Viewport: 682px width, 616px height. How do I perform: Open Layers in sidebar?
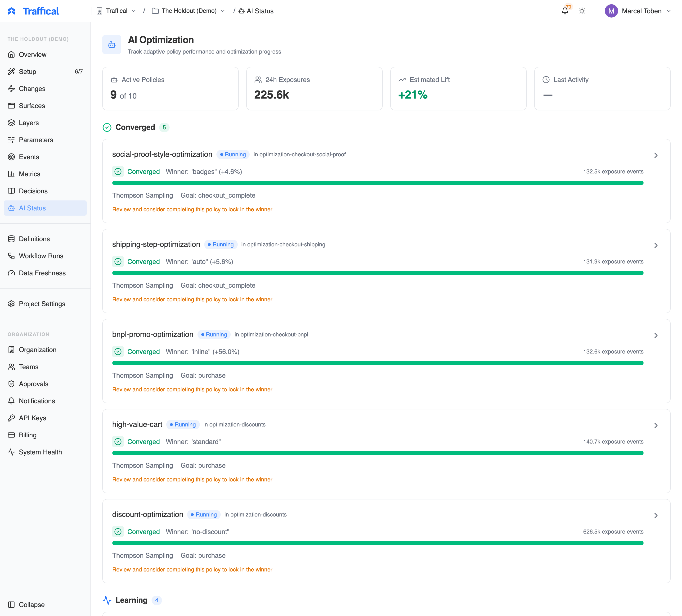(x=45, y=122)
